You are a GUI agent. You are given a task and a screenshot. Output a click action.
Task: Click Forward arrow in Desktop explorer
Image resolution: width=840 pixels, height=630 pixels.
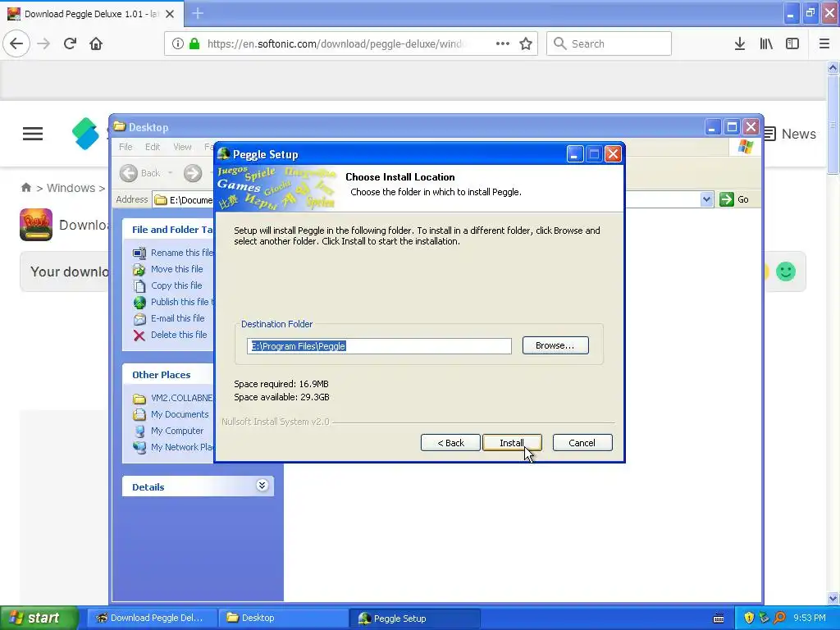coord(193,173)
